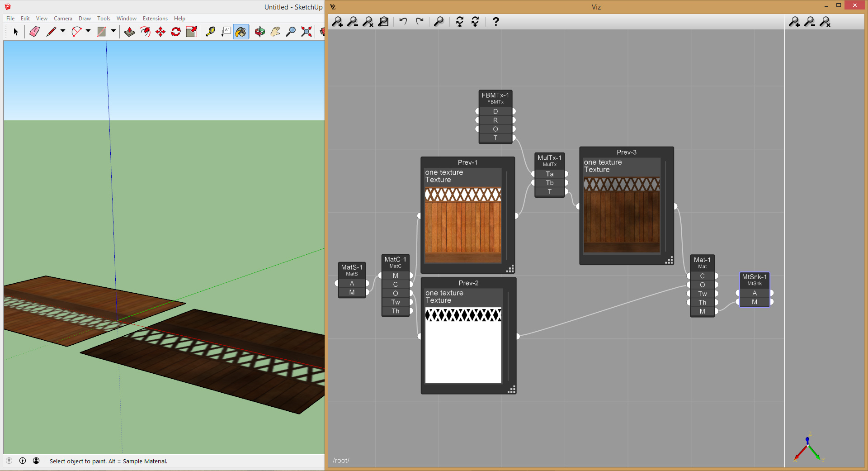Open the Camera menu
The width and height of the screenshot is (868, 471).
pyautogui.click(x=63, y=19)
